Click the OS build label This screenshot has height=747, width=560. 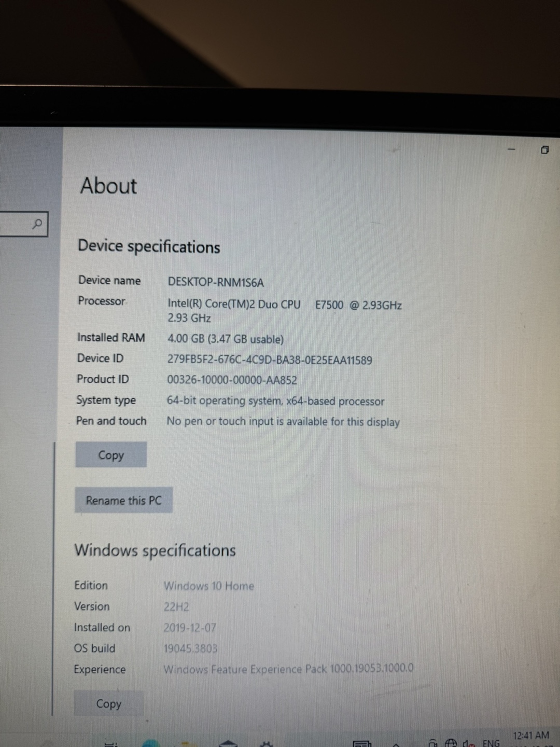pos(94,648)
